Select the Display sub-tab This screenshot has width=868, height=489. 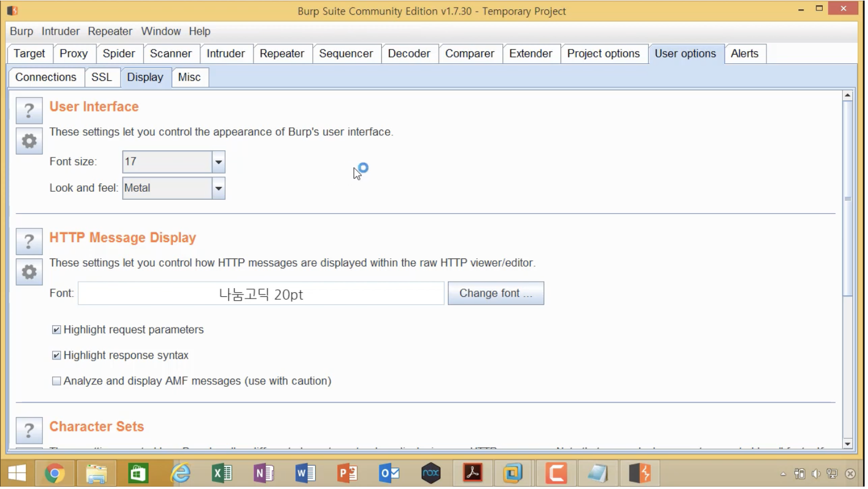click(x=145, y=77)
